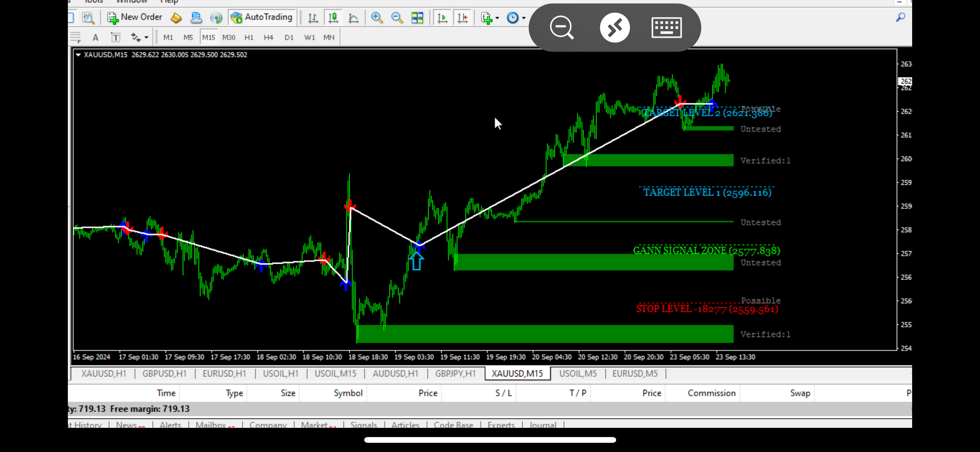Image resolution: width=980 pixels, height=452 pixels.
Task: Click the keyboard icon in overlay
Action: [x=666, y=28]
